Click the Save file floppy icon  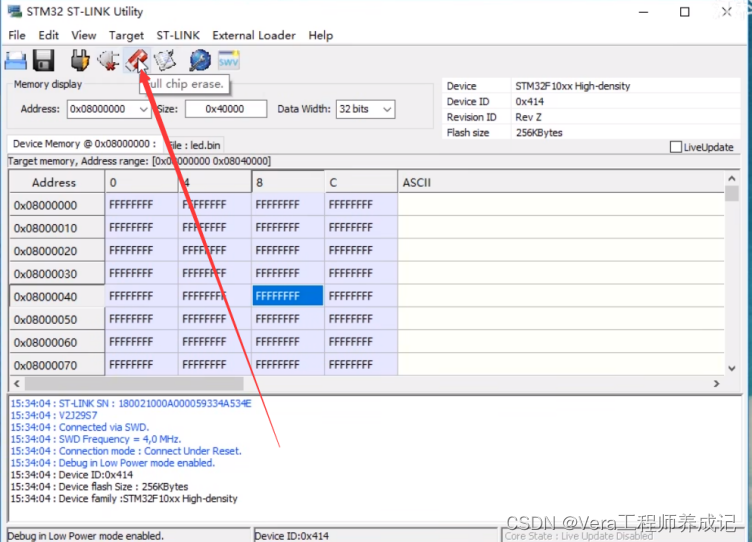tap(44, 61)
